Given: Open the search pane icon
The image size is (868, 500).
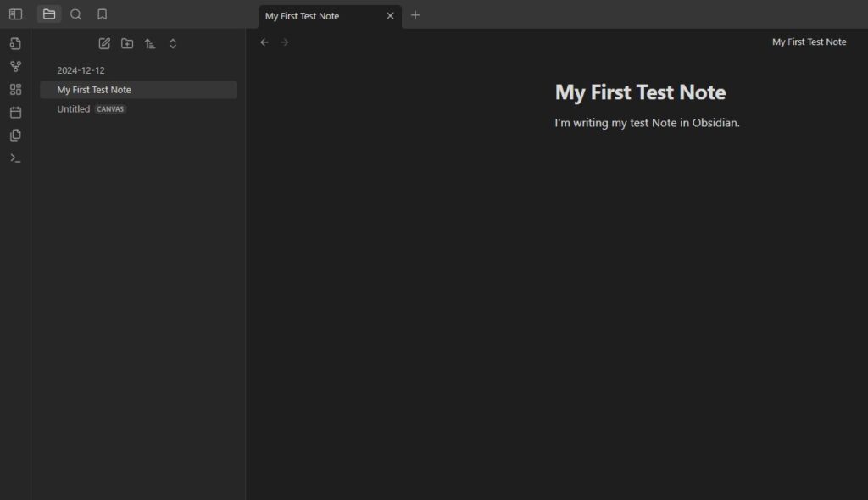Looking at the screenshot, I should point(75,14).
